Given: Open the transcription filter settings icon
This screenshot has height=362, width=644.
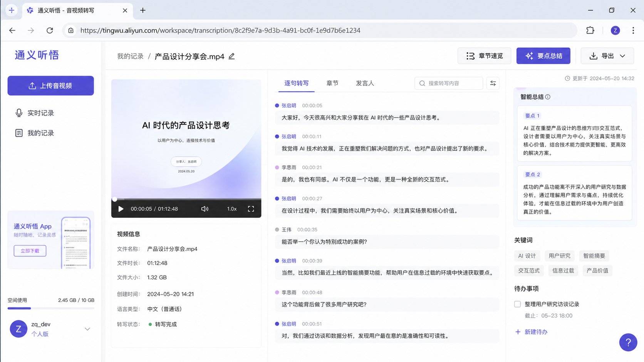Looking at the screenshot, I should tap(493, 83).
